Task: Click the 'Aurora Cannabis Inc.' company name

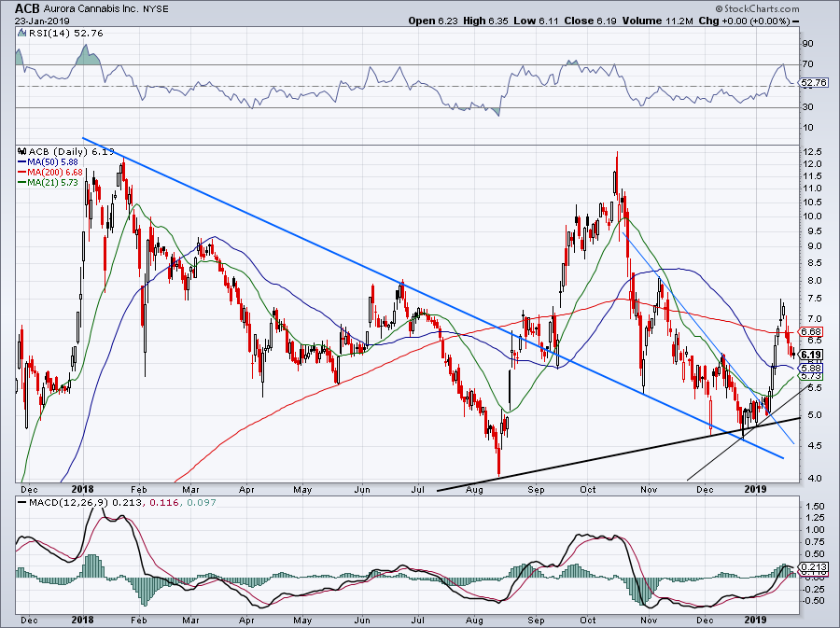Action: [x=91, y=9]
